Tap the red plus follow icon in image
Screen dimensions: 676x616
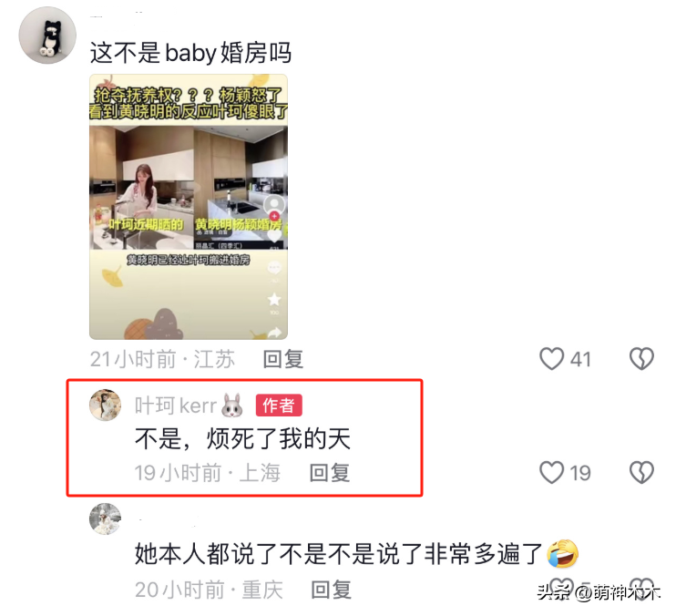pos(274,216)
